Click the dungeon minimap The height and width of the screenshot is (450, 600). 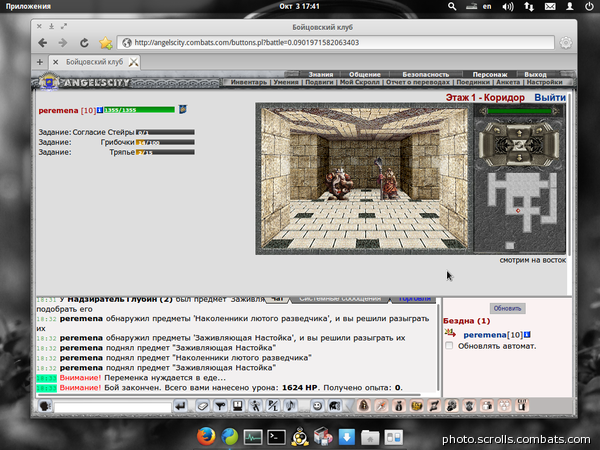(x=520, y=212)
